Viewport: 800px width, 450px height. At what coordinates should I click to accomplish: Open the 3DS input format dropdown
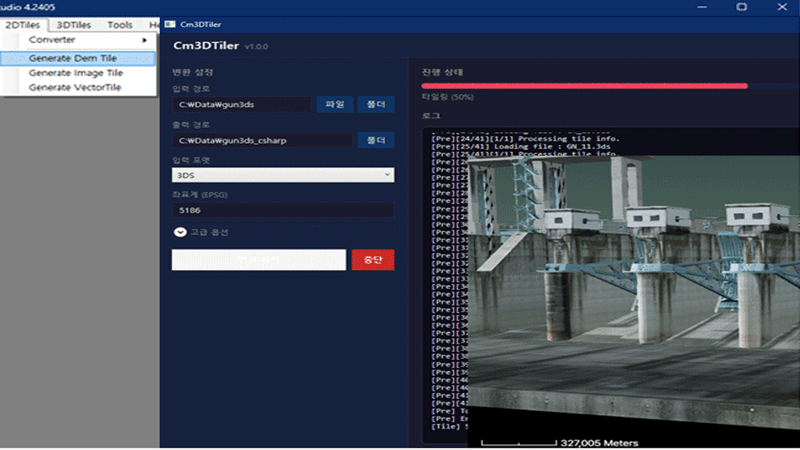(283, 175)
